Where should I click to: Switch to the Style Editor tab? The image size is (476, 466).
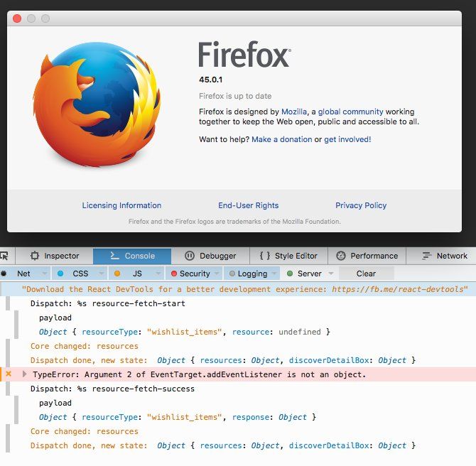click(288, 256)
